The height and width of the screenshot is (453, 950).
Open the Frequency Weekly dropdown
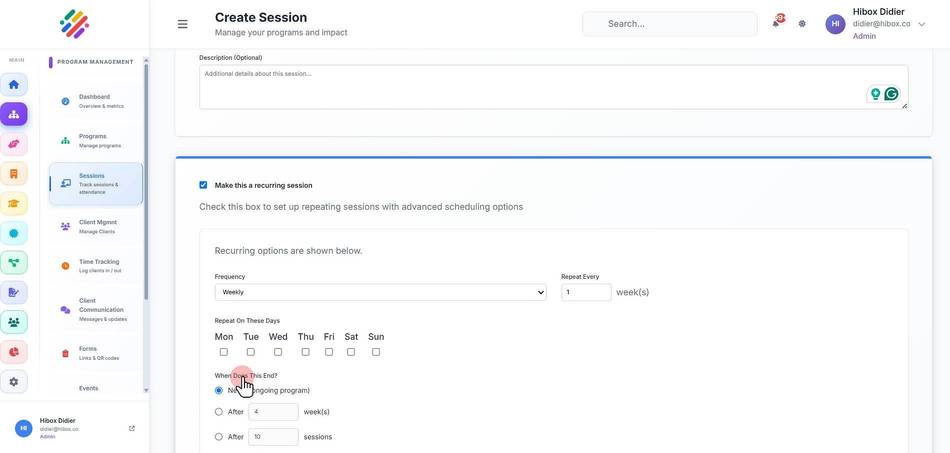[x=380, y=292]
